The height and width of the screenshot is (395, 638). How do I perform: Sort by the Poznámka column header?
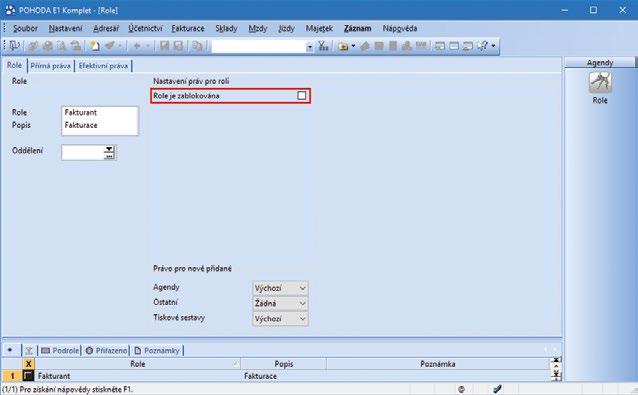point(438,364)
